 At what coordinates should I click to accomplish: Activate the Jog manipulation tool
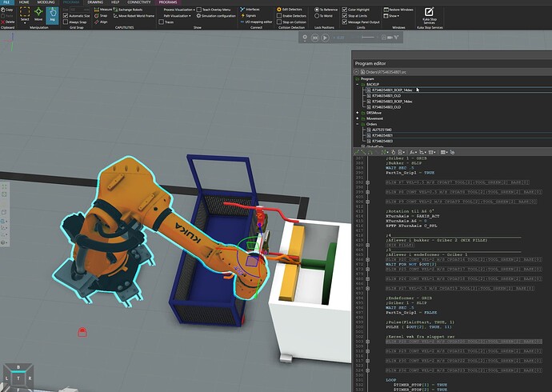pos(53,14)
